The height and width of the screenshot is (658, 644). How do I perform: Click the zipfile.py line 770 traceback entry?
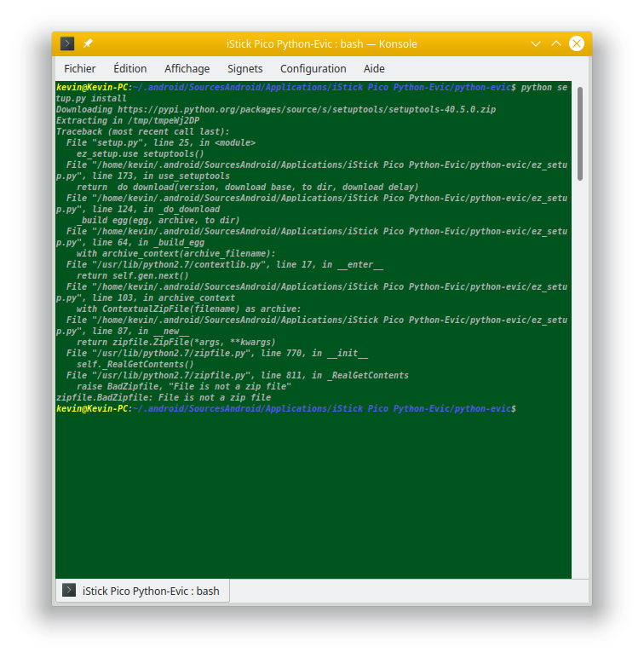216,354
